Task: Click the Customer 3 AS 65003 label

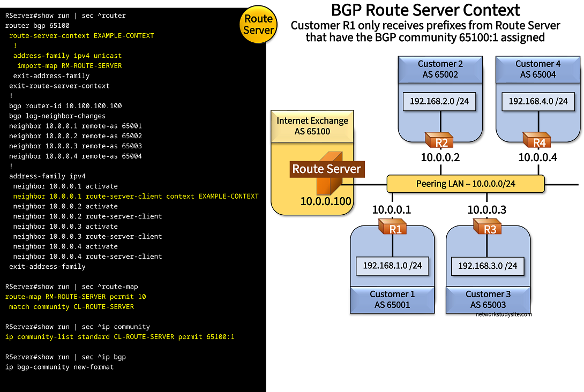Action: pyautogui.click(x=488, y=299)
